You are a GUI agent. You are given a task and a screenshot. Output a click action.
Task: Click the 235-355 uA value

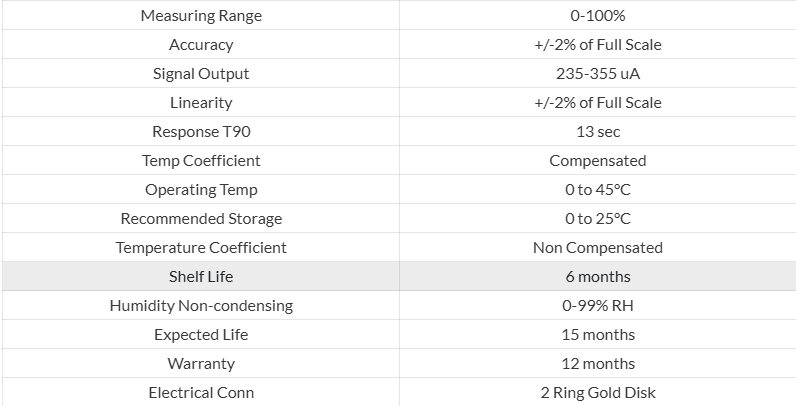[598, 74]
